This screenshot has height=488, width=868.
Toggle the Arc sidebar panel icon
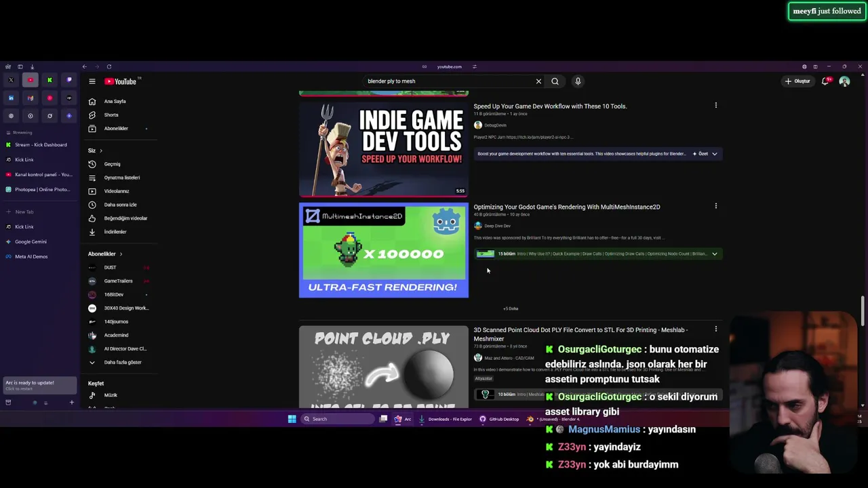coord(20,66)
